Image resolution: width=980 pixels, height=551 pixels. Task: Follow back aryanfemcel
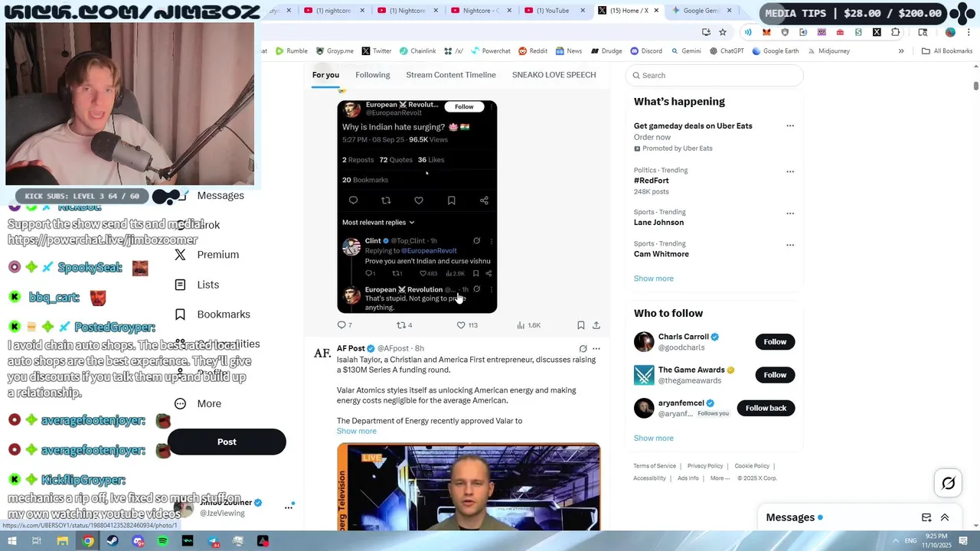[x=766, y=408]
